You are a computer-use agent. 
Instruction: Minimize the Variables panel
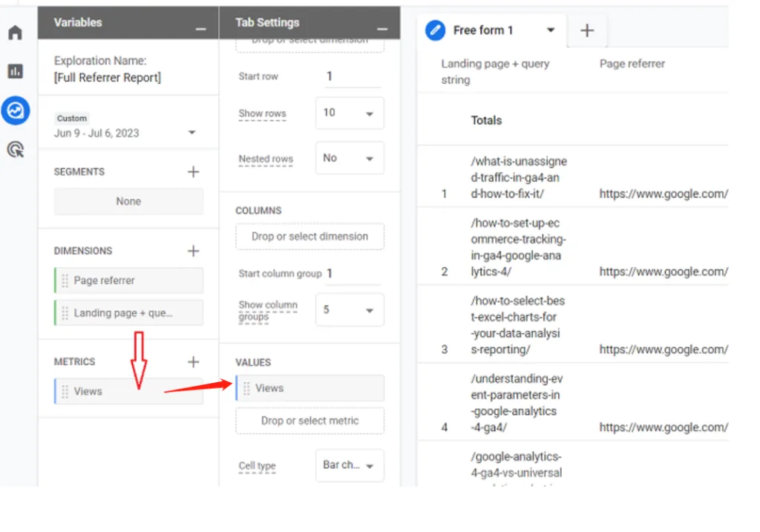click(x=200, y=27)
